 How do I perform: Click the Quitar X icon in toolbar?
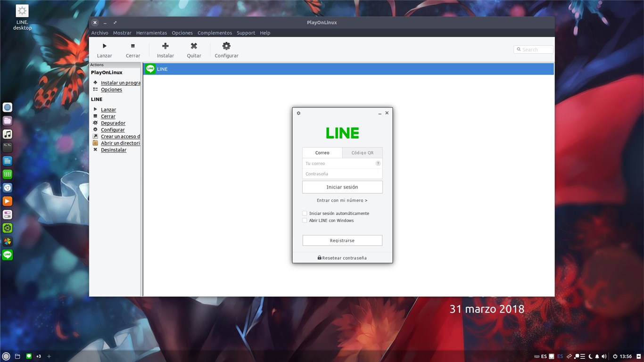(194, 46)
